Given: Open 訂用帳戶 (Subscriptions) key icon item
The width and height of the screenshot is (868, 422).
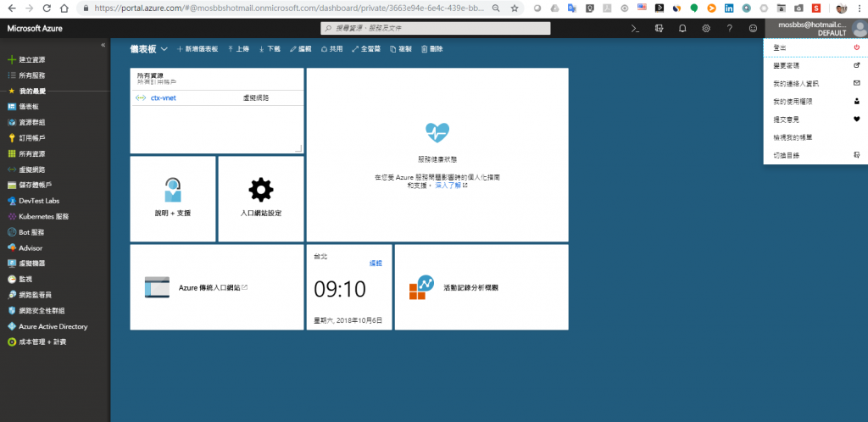Looking at the screenshot, I should pyautogui.click(x=31, y=138).
